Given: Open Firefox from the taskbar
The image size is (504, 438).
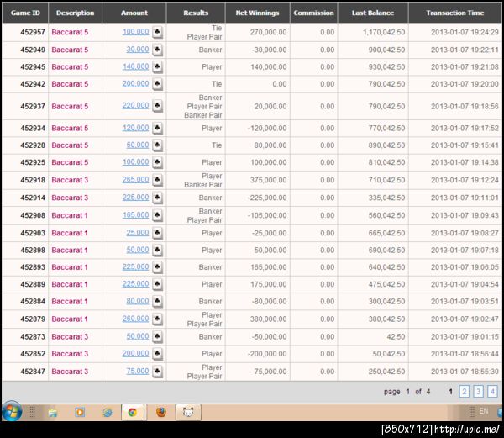Looking at the screenshot, I should [x=161, y=412].
